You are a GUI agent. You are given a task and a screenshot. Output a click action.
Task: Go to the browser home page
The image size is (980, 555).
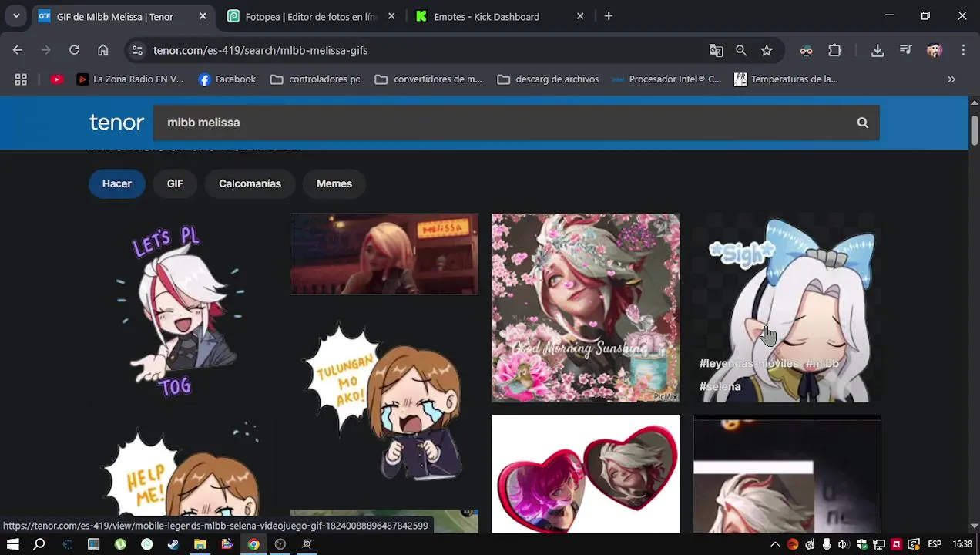click(102, 50)
